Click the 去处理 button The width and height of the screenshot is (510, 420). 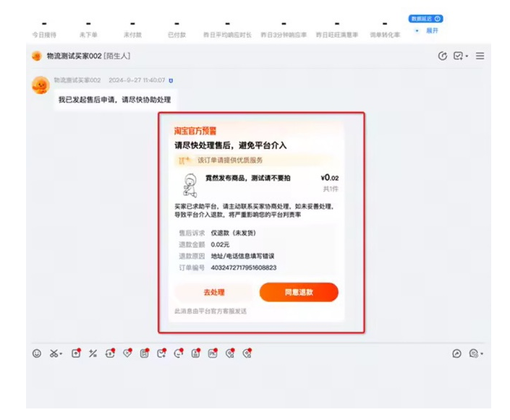tap(213, 292)
